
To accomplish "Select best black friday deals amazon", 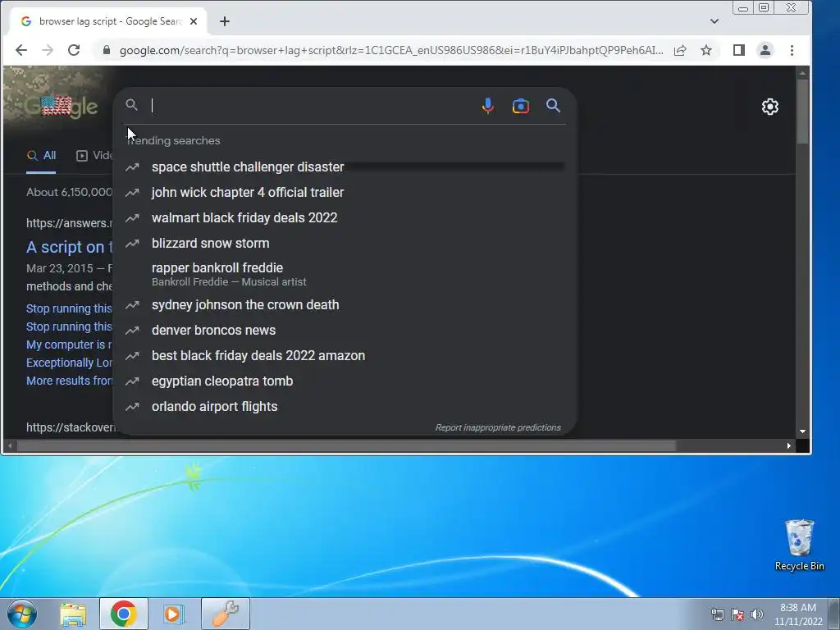I will click(x=345, y=356).
